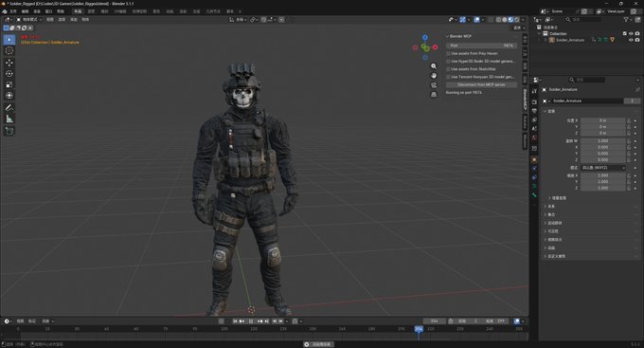
Task: Check Use assets from Sketchfab
Action: (448, 69)
